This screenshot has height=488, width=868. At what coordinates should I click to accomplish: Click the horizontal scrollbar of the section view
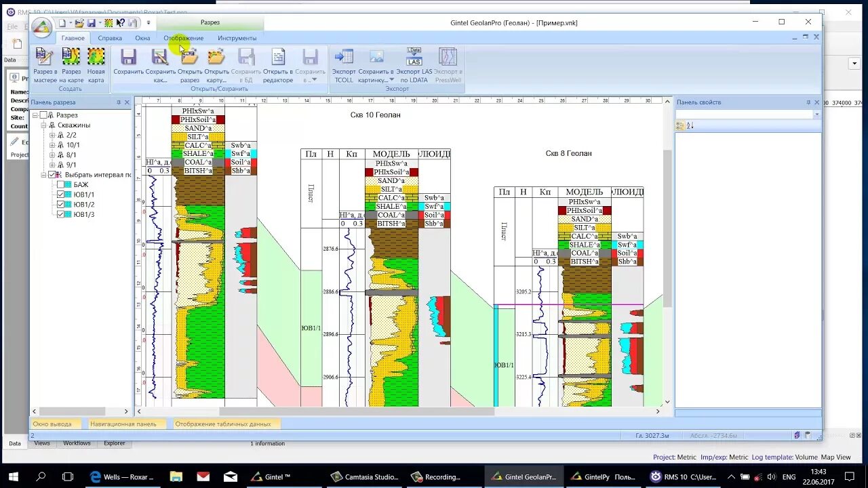[x=357, y=411]
